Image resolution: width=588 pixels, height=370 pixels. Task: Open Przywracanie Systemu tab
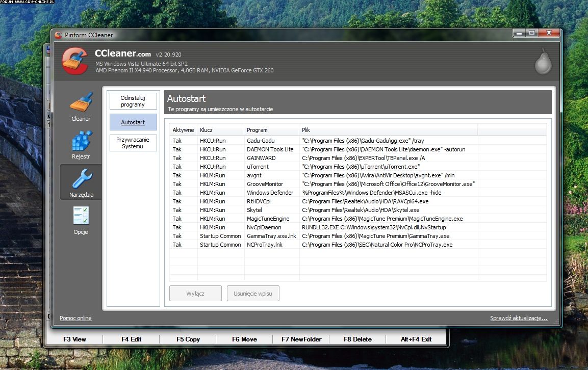coord(133,143)
